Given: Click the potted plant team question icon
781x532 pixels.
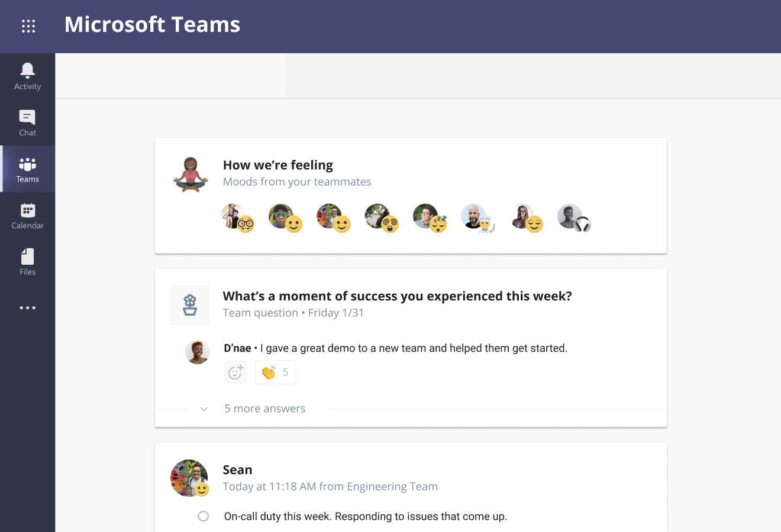Looking at the screenshot, I should click(x=190, y=305).
